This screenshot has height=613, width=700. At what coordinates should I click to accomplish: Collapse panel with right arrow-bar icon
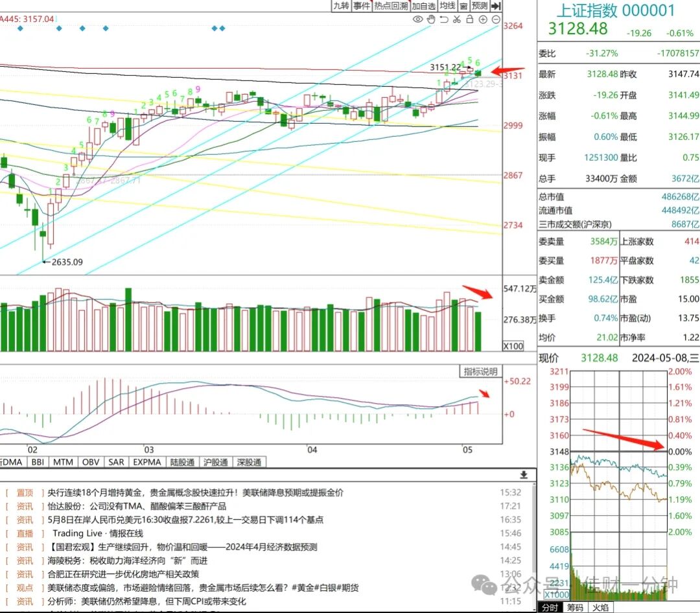[x=496, y=6]
